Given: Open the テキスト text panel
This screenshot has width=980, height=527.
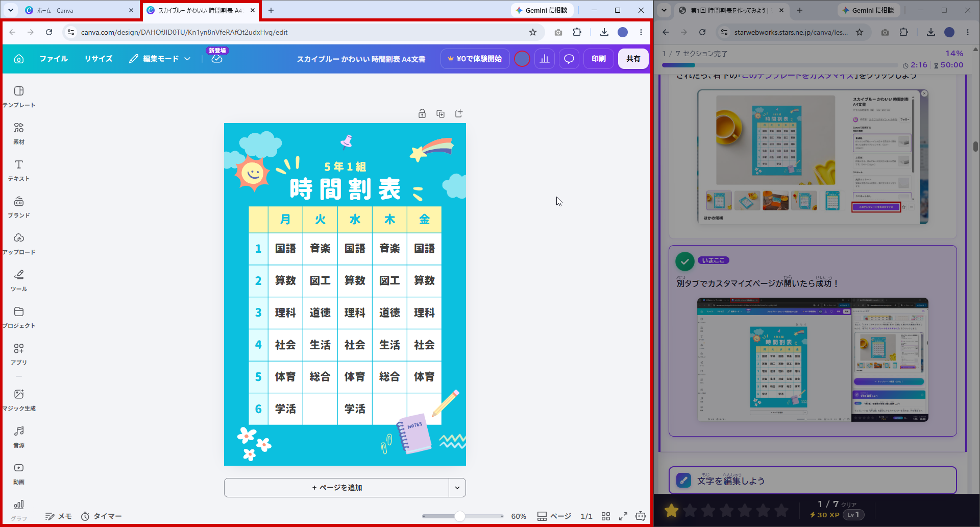Looking at the screenshot, I should 19,170.
